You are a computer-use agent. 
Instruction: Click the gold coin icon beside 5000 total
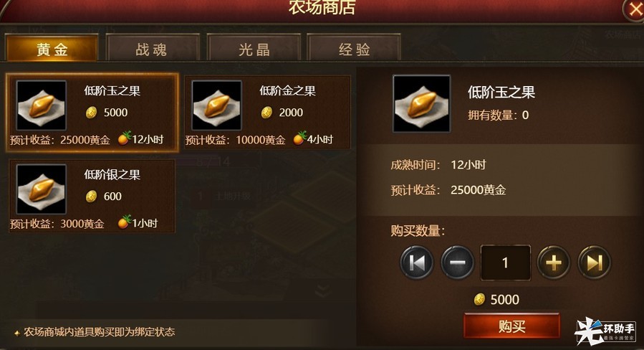coord(479,299)
